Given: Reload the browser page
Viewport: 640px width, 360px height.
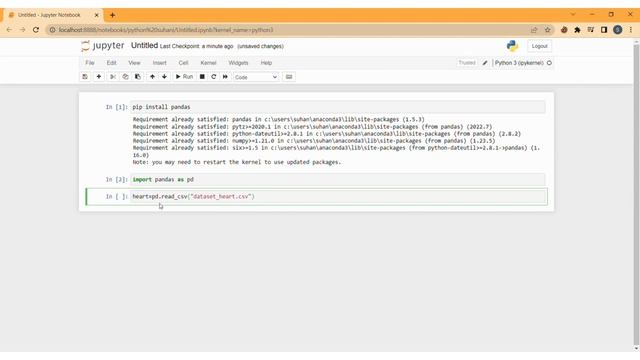Looking at the screenshot, I should [36, 30].
